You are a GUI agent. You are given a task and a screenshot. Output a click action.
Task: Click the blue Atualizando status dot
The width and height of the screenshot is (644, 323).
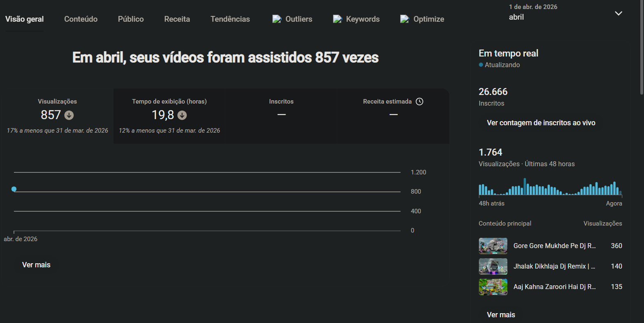point(481,65)
